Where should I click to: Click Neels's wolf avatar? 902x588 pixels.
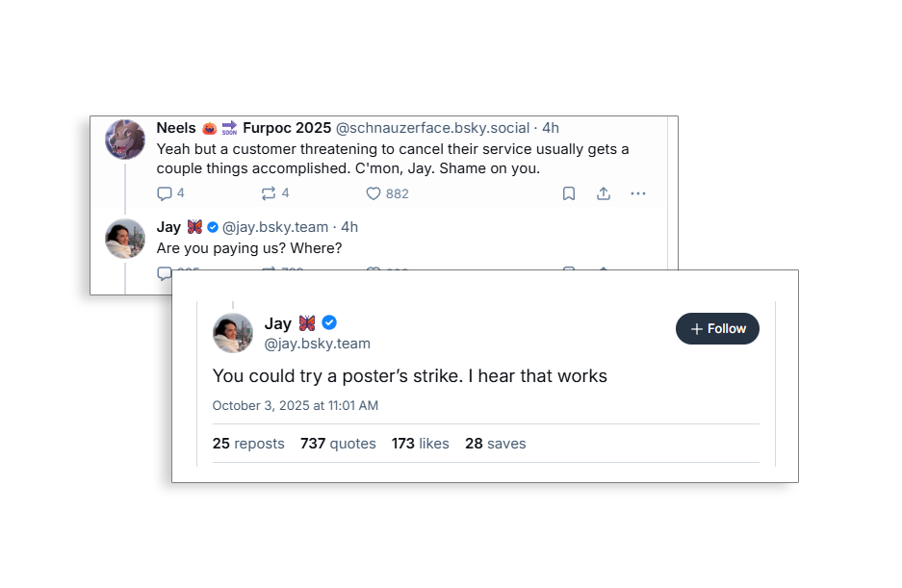pyautogui.click(x=125, y=141)
